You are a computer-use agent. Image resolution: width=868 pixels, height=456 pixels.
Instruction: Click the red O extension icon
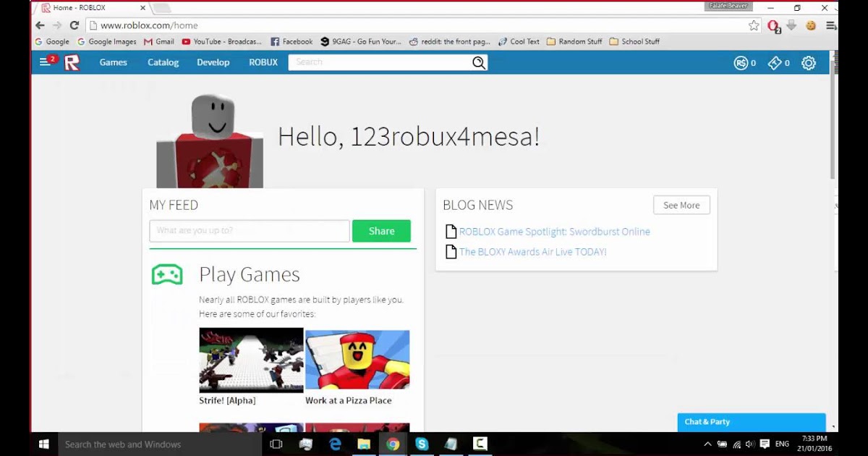click(x=774, y=26)
